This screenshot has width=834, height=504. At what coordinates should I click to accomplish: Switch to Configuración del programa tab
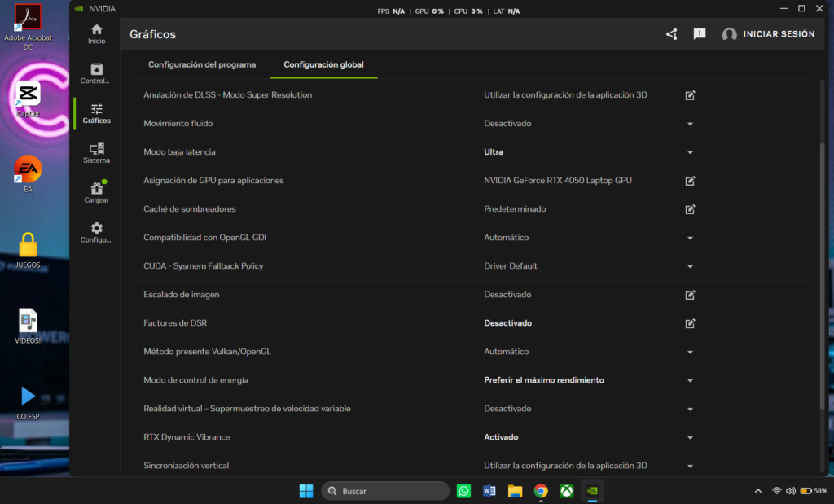[x=202, y=64]
